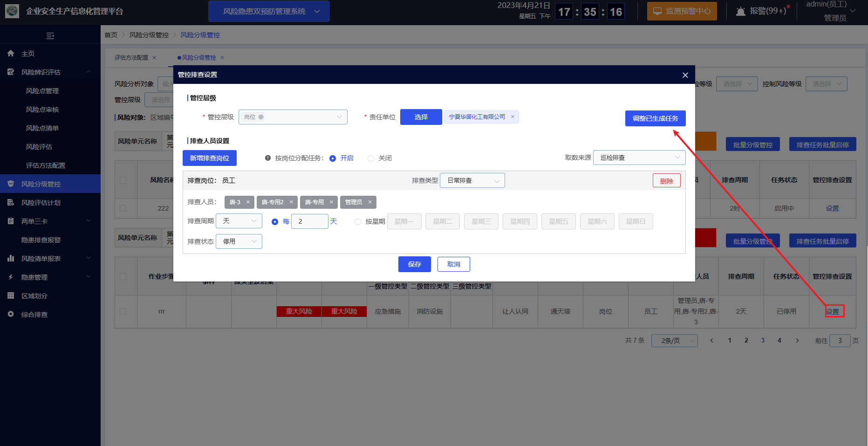The width and height of the screenshot is (868, 446).
Task: Click the circle icon for 综合排查
Action: point(11,315)
